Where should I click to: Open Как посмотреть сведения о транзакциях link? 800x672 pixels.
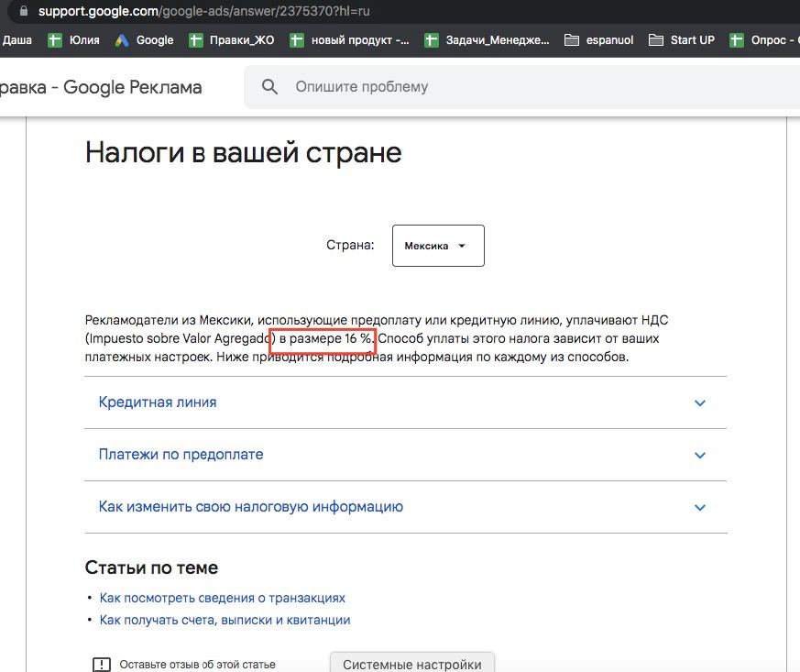(x=223, y=598)
